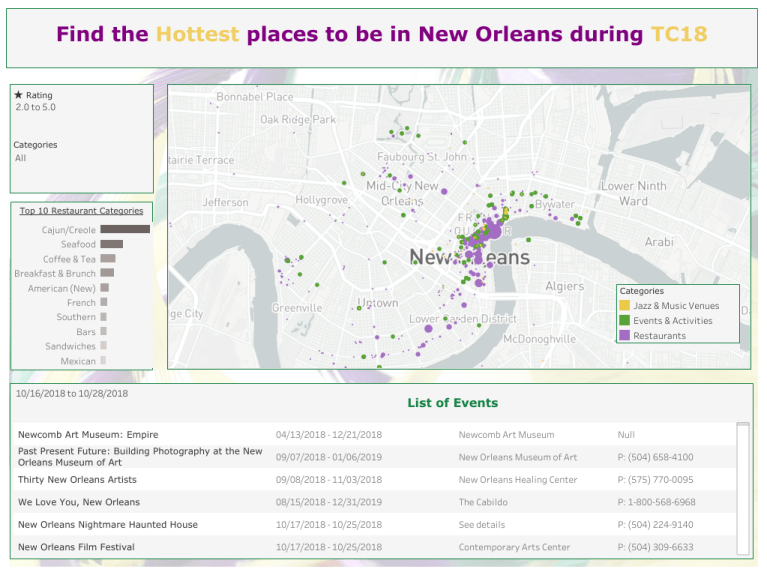Select the Thirty New Orleans Artists event
The width and height of the screenshot is (767, 575).
pos(77,480)
